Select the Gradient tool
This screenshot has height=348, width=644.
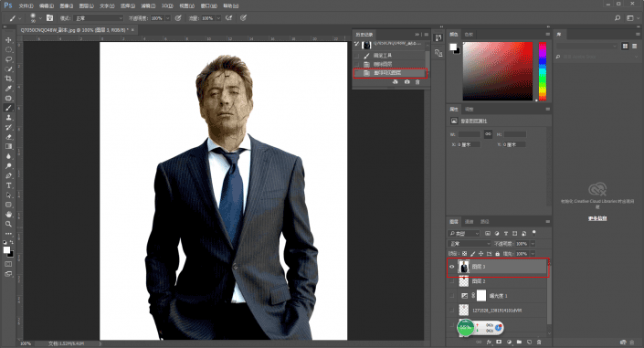pos(8,146)
